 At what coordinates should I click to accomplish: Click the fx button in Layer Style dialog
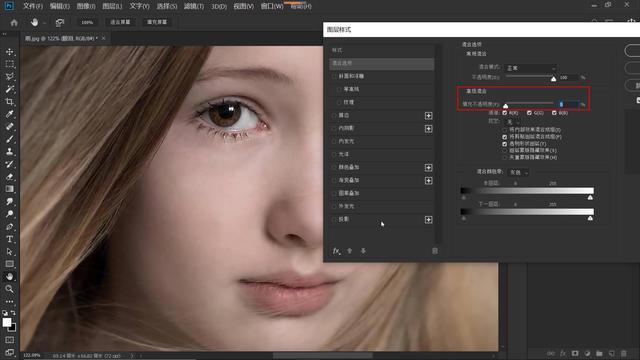click(336, 251)
